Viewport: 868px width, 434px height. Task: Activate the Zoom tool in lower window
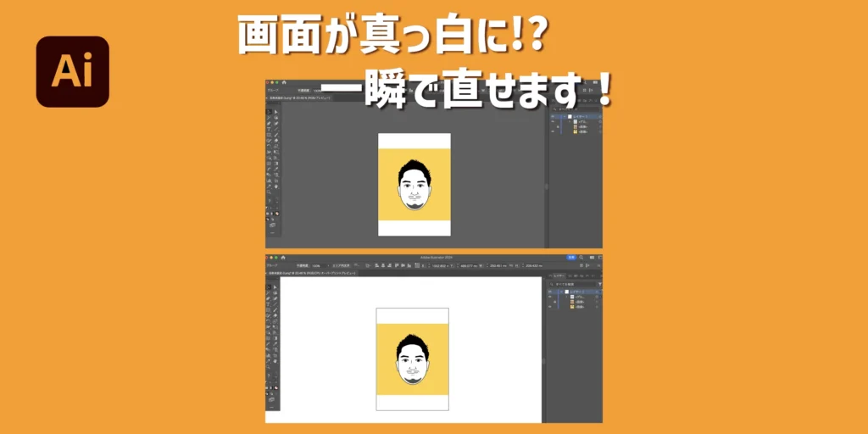269,367
